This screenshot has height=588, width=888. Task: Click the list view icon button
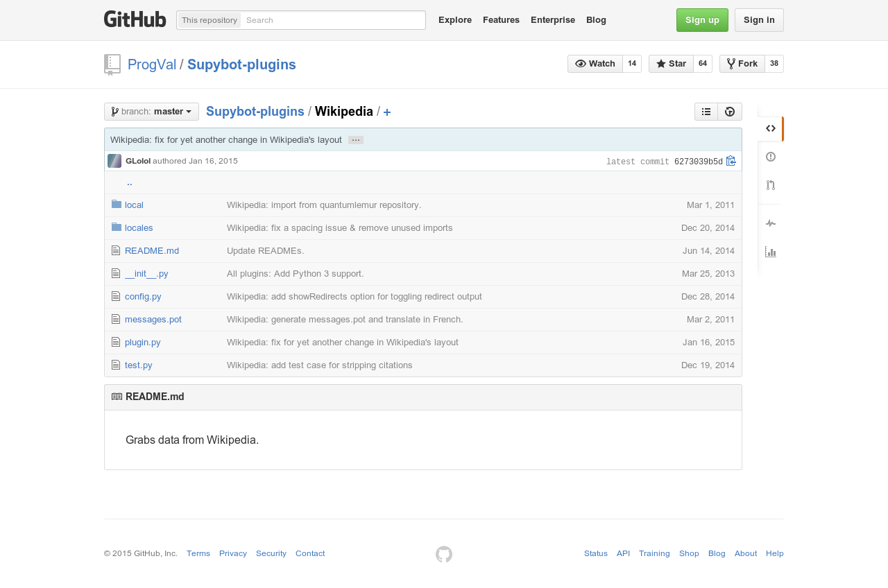click(x=706, y=112)
